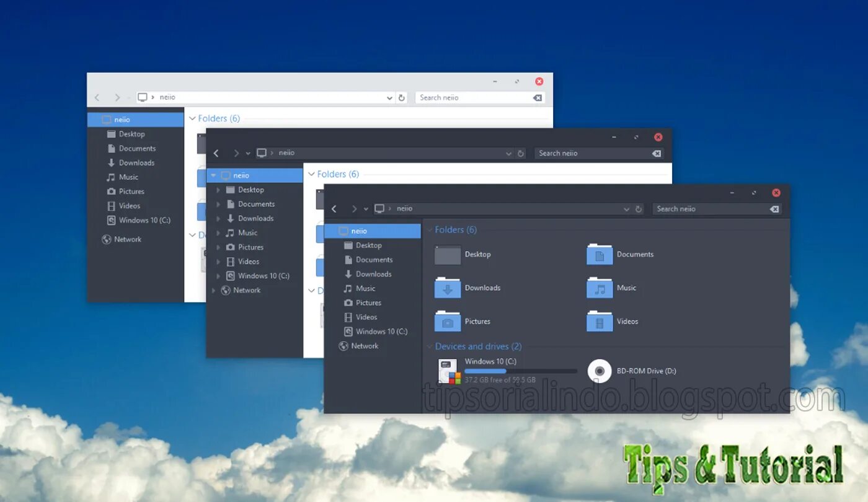
Task: Clear the search box in rear light window
Action: click(538, 97)
